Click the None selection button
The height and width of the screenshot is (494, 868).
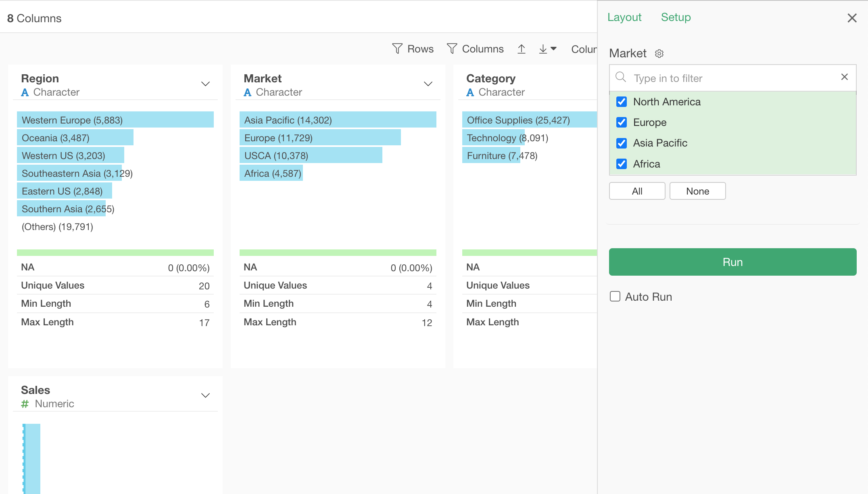(x=697, y=191)
